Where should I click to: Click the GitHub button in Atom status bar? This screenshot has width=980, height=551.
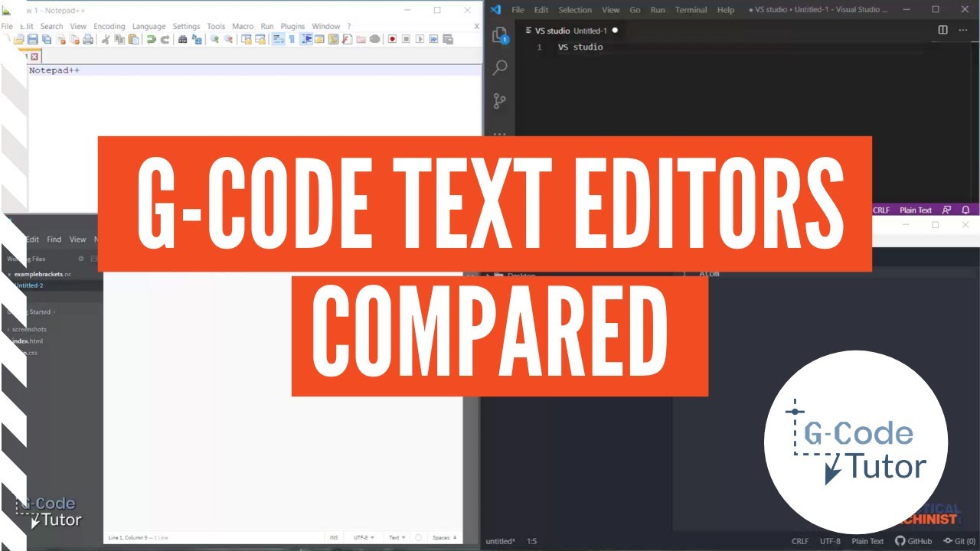coord(913,541)
